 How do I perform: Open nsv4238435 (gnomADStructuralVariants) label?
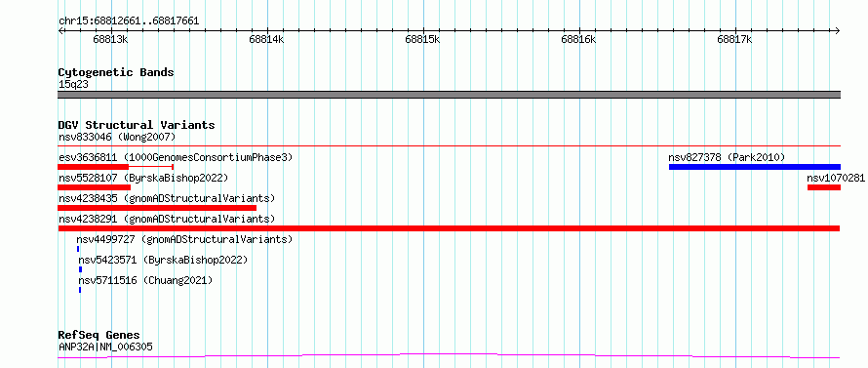[x=167, y=198]
